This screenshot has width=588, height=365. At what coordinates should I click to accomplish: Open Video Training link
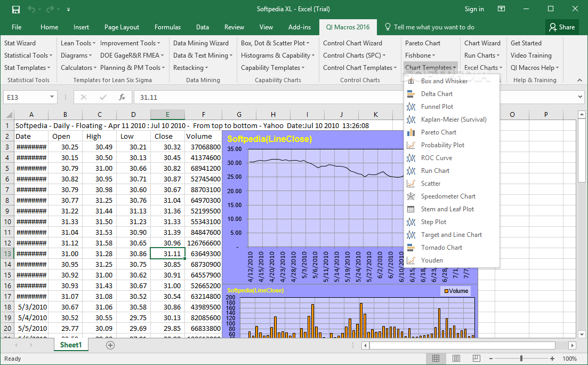pyautogui.click(x=531, y=55)
